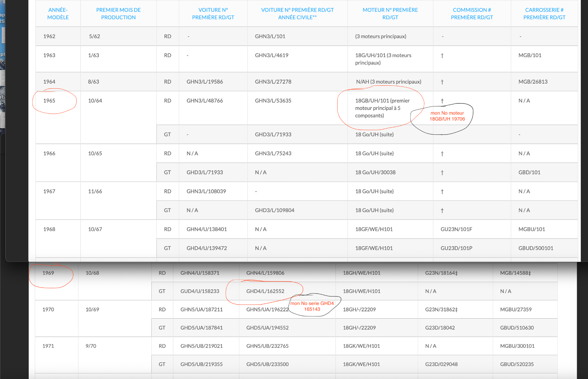Click the red-circled 1965 year cell
Viewport: 588px width, 379px height.
click(49, 101)
